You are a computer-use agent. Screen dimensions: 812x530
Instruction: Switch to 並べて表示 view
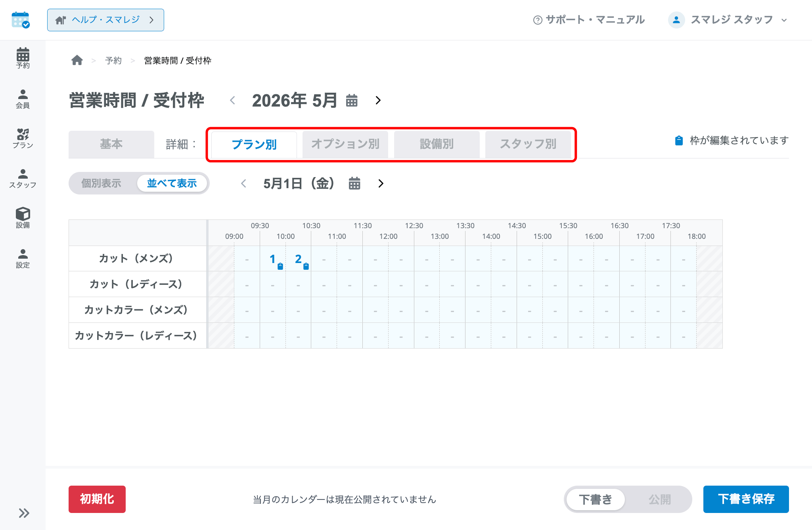[x=172, y=183]
